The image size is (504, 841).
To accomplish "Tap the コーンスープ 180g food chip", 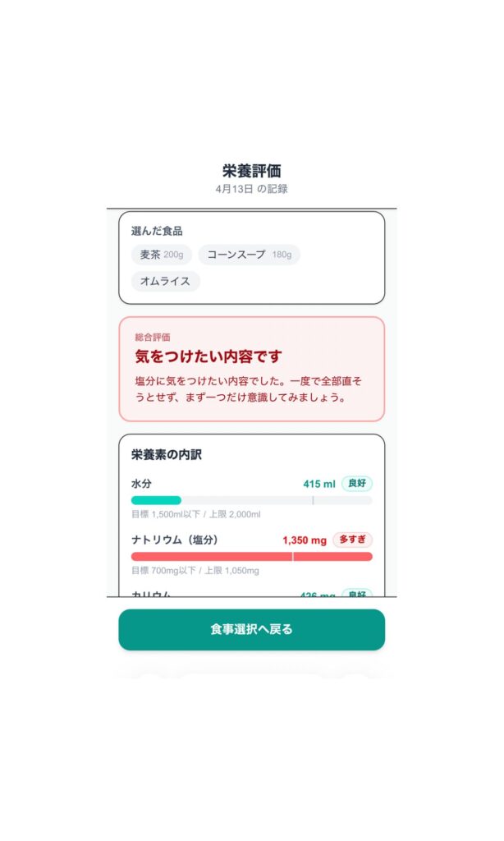I will [249, 255].
